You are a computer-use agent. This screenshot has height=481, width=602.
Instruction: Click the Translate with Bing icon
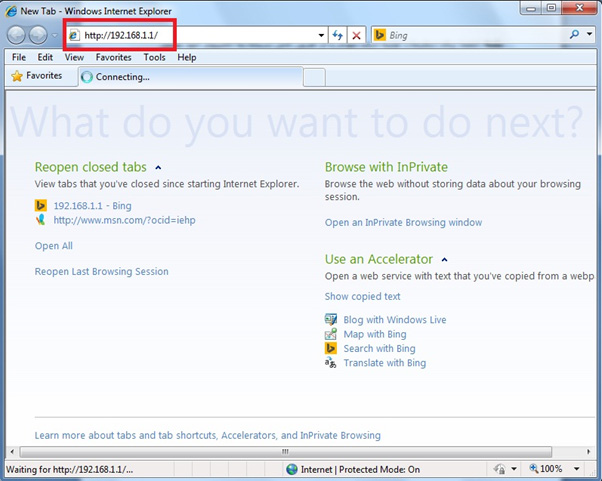[331, 362]
